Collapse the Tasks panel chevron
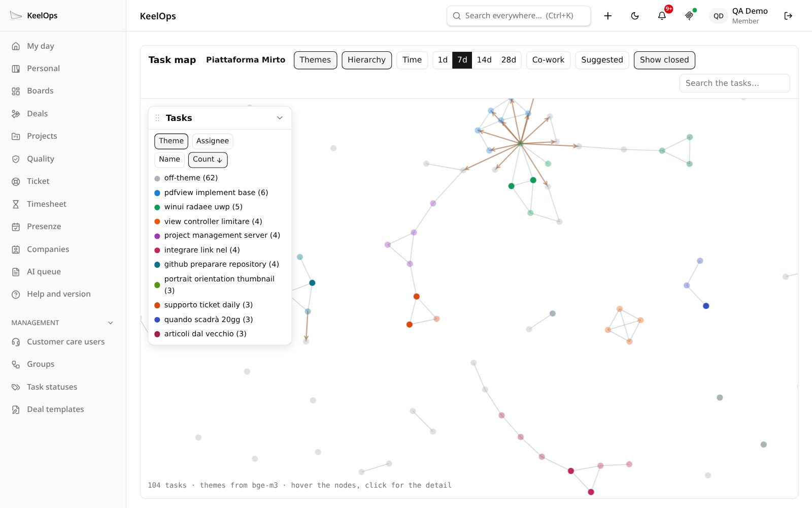812x508 pixels. (280, 118)
